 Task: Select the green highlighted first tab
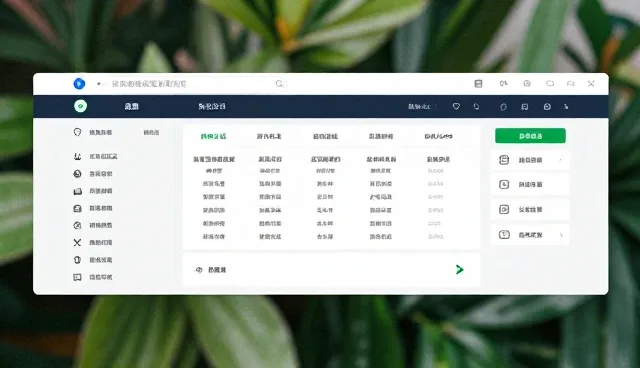[x=213, y=136]
